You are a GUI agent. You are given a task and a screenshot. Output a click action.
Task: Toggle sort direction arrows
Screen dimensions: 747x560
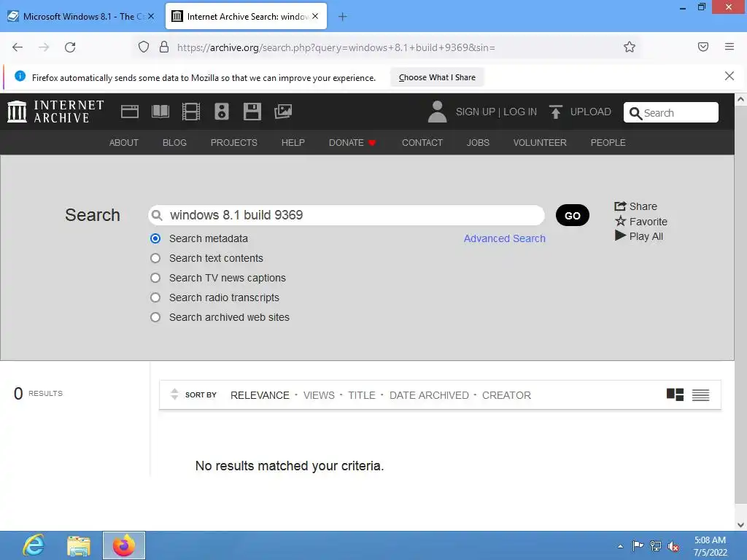tap(174, 394)
